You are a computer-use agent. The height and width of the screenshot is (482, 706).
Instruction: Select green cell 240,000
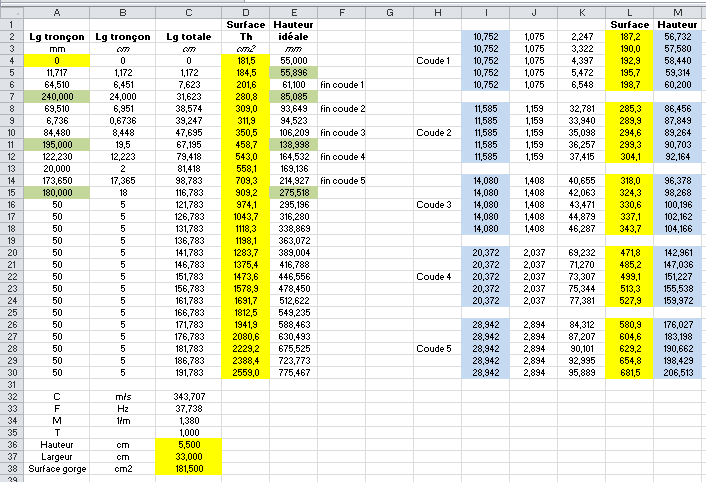[x=57, y=96]
